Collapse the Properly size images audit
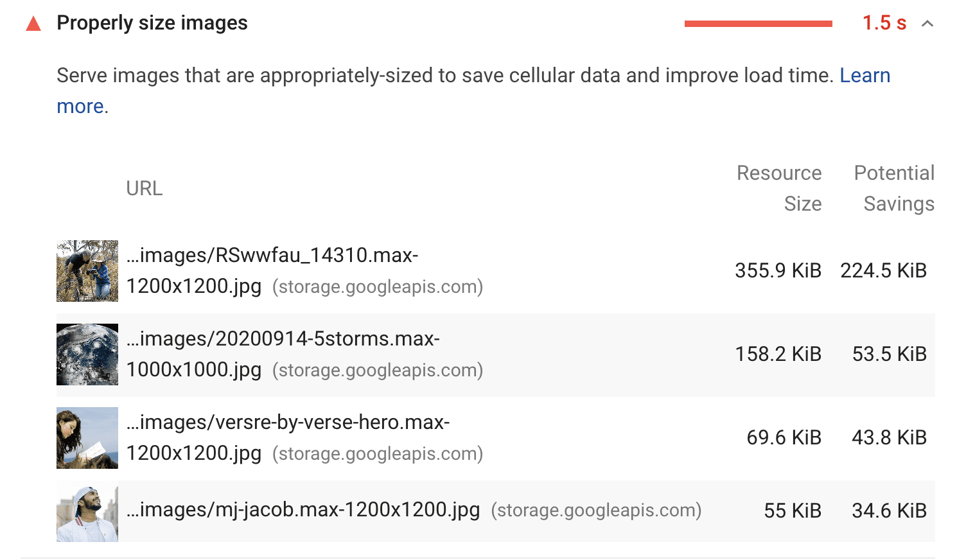957x560 pixels. (x=927, y=23)
